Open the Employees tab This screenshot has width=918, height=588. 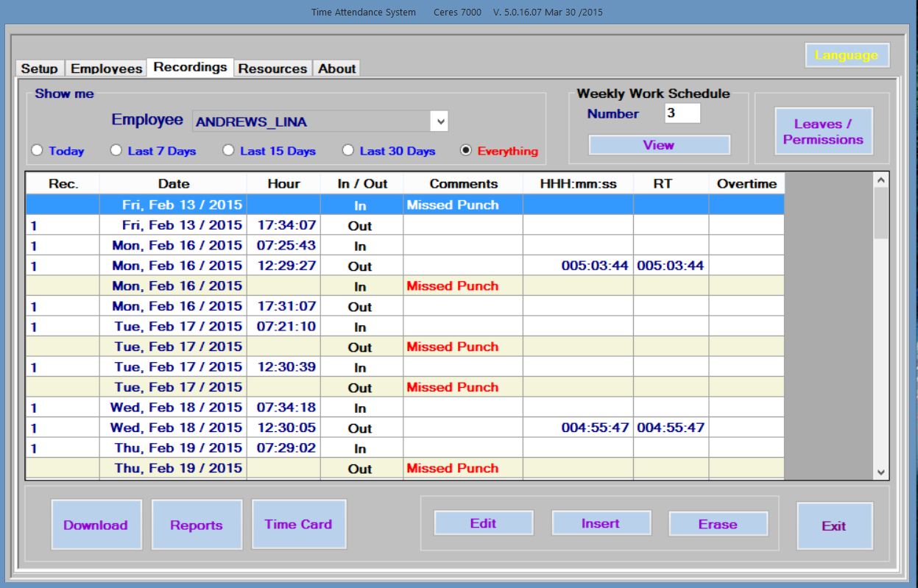[x=106, y=68]
